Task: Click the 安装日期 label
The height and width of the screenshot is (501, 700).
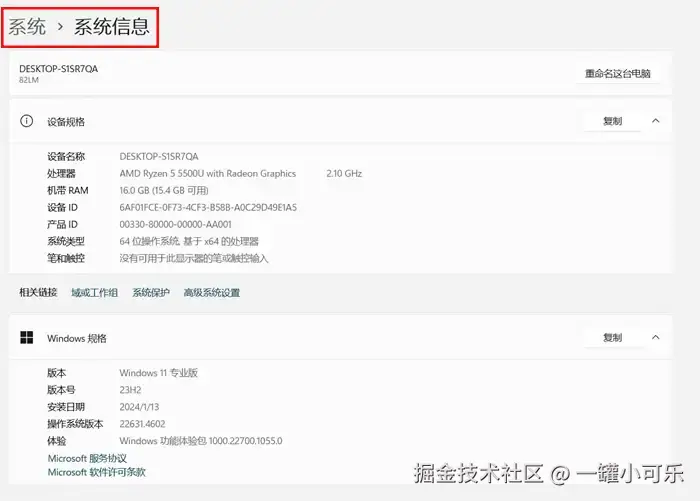Action: tap(66, 406)
